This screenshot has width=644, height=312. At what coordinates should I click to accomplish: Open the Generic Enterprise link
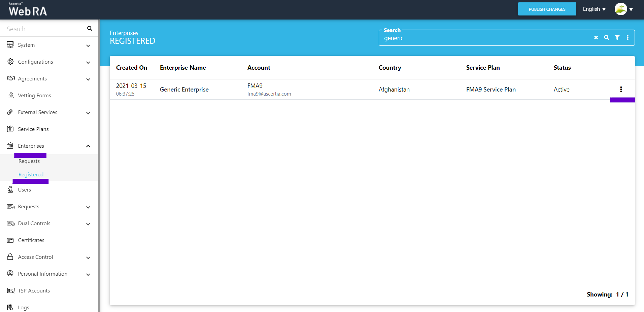pyautogui.click(x=184, y=90)
